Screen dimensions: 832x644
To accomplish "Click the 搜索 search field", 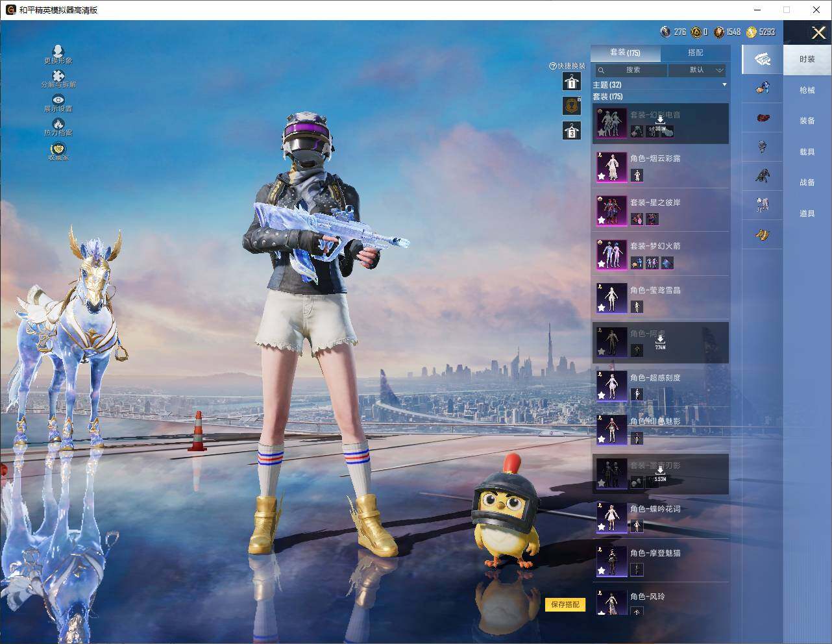I will [x=631, y=70].
